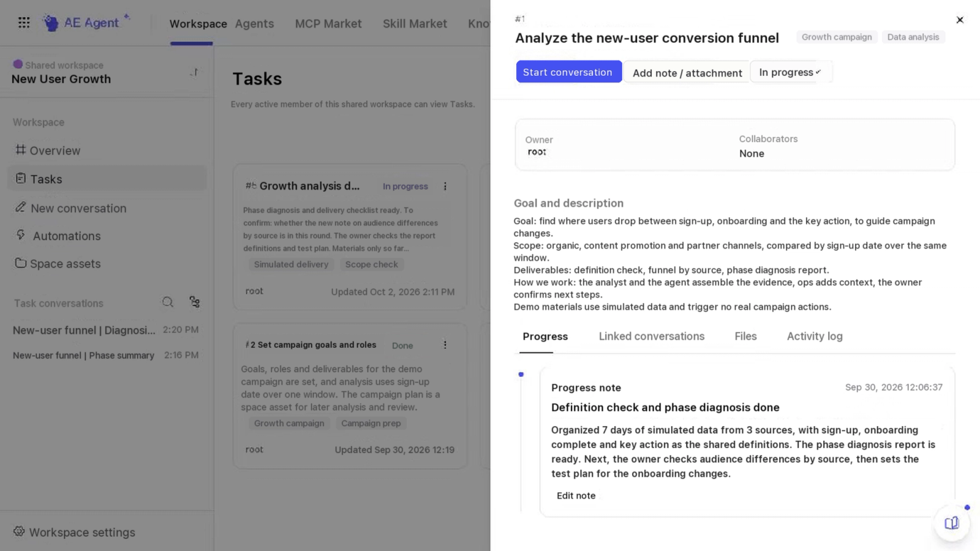The width and height of the screenshot is (980, 551).
Task: Click Edit note on progress note
Action: [x=576, y=495]
